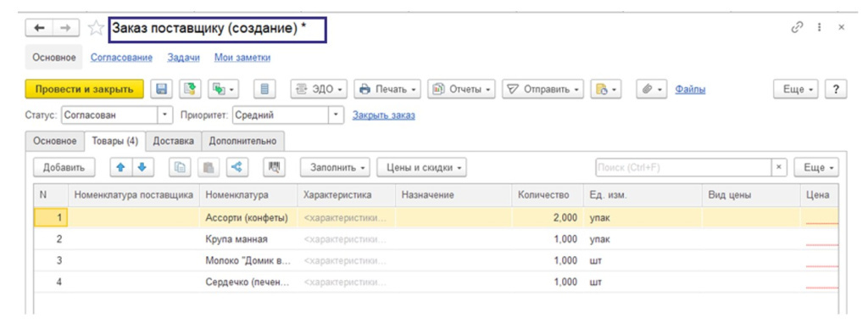The width and height of the screenshot is (868, 330).
Task: Open the Файлы link
Action: [x=690, y=89]
